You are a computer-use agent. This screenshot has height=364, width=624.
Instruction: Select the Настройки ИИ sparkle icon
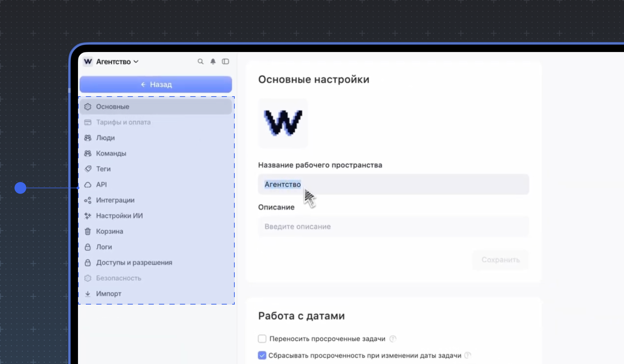(x=88, y=215)
